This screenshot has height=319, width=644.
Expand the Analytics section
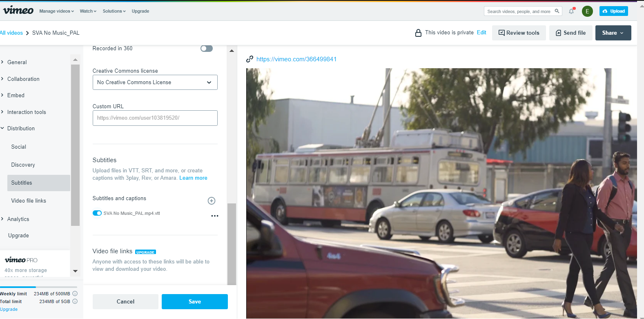coord(18,219)
